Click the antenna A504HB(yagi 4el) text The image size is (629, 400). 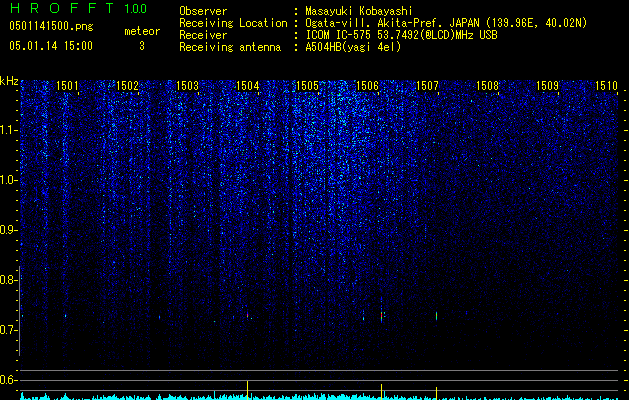[353, 47]
